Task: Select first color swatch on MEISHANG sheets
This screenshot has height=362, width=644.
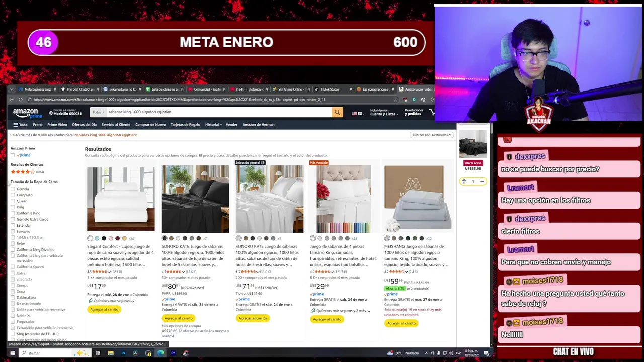Action: pyautogui.click(x=387, y=239)
